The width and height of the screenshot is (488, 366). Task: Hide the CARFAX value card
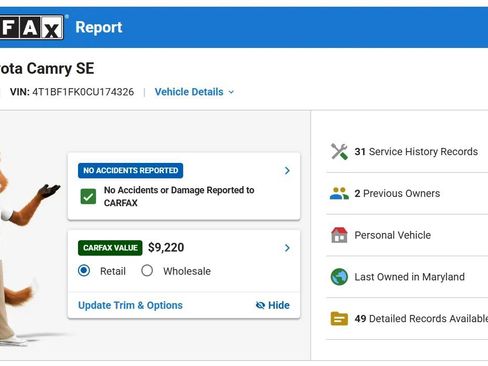pyautogui.click(x=273, y=305)
